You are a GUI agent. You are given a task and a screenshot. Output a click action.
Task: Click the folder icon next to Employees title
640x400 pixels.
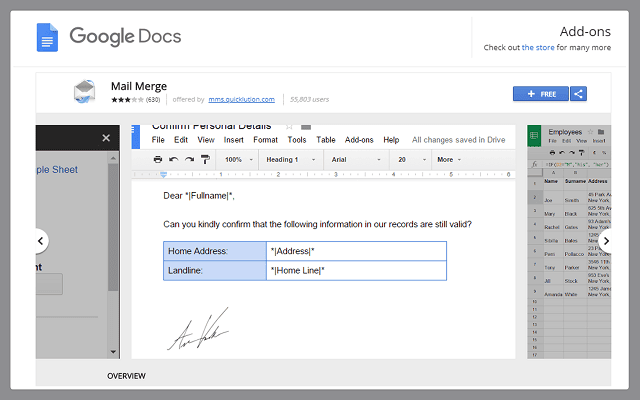click(601, 132)
